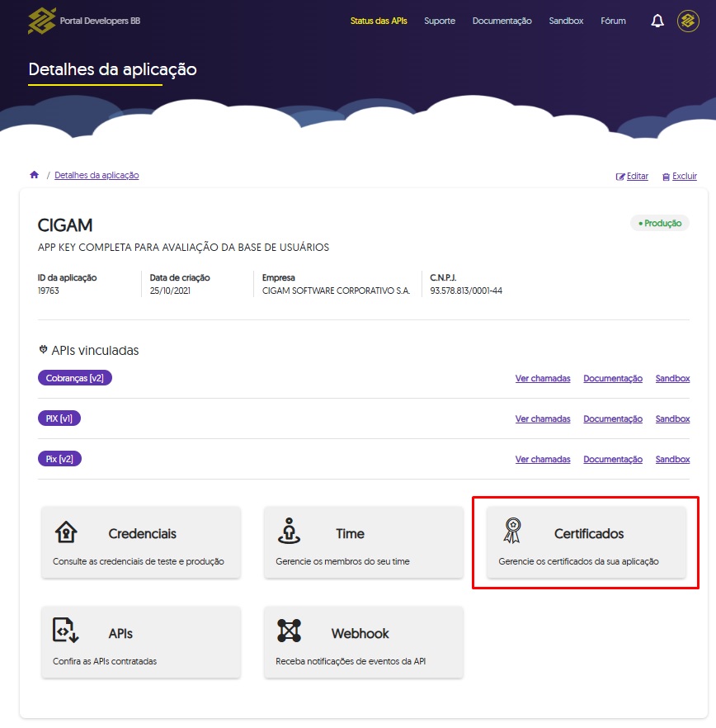Open Documentação in the top navigation
The height and width of the screenshot is (728, 716).
point(502,21)
